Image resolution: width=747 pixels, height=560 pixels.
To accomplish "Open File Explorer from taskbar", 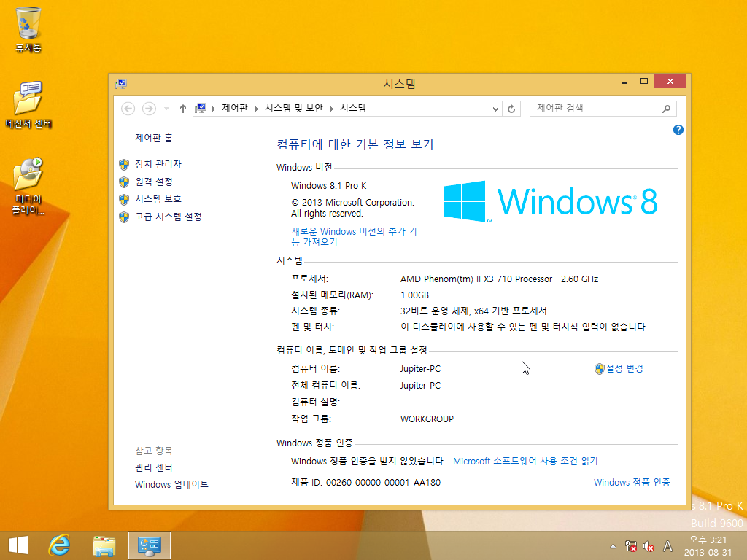I will (x=104, y=545).
